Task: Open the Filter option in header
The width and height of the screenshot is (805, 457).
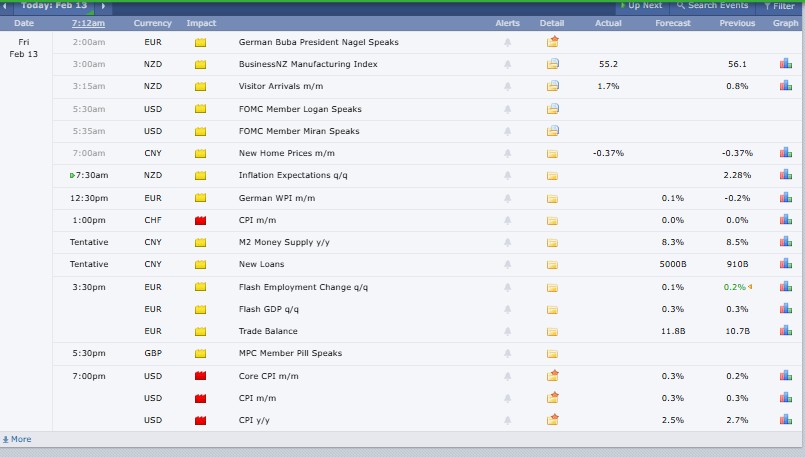Action: [x=780, y=6]
